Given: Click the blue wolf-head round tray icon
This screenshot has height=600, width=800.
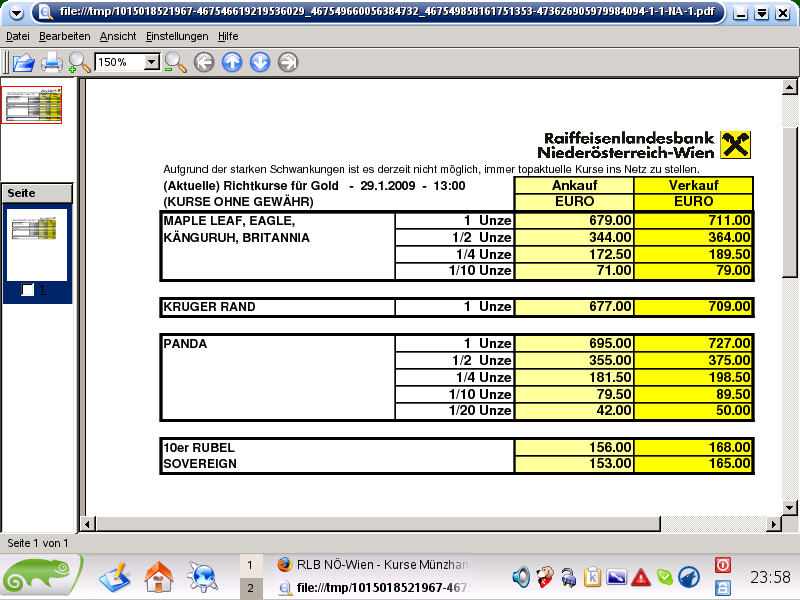Looking at the screenshot, I should coord(689,577).
